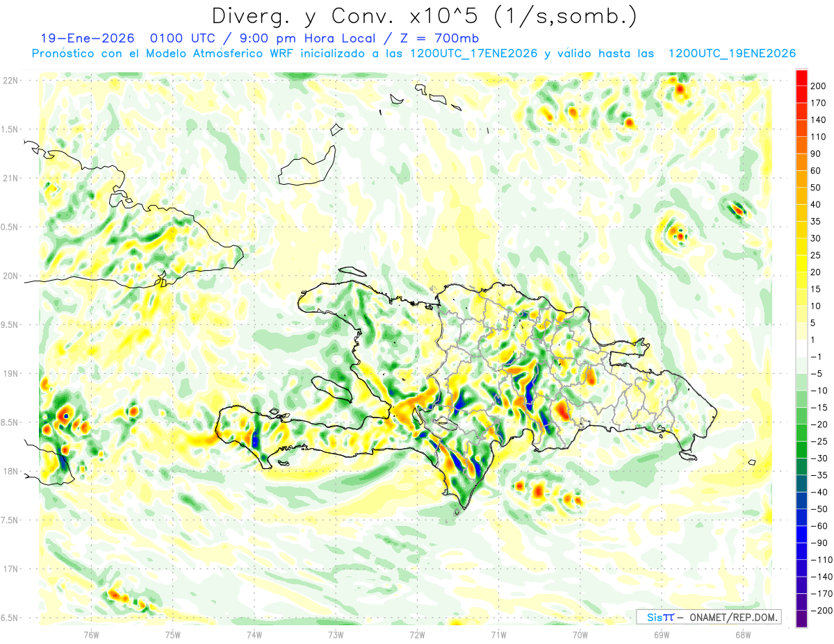
Task: Pick the white colorbar segment between 1 and -1
Action: pos(802,348)
